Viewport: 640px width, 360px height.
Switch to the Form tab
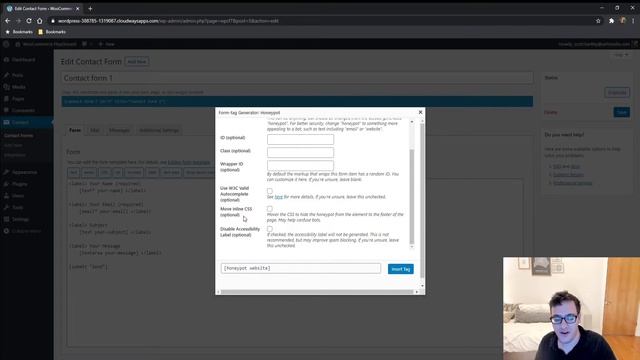[75, 130]
